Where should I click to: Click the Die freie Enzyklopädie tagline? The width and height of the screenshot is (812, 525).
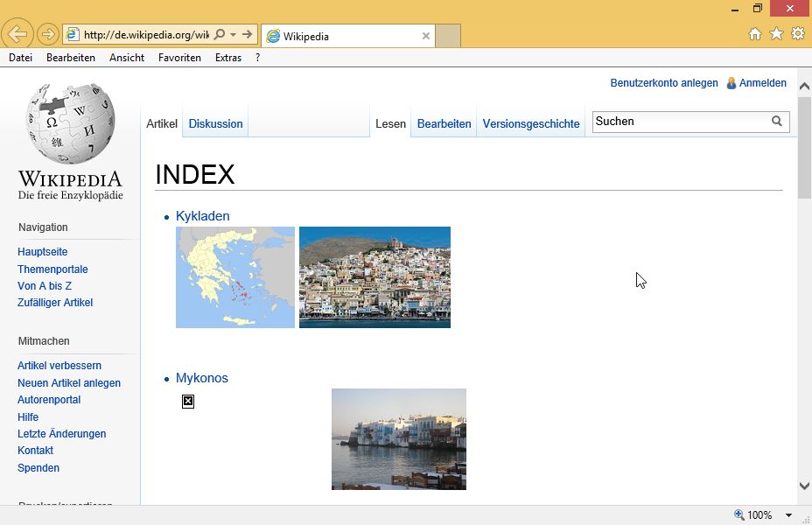click(70, 195)
